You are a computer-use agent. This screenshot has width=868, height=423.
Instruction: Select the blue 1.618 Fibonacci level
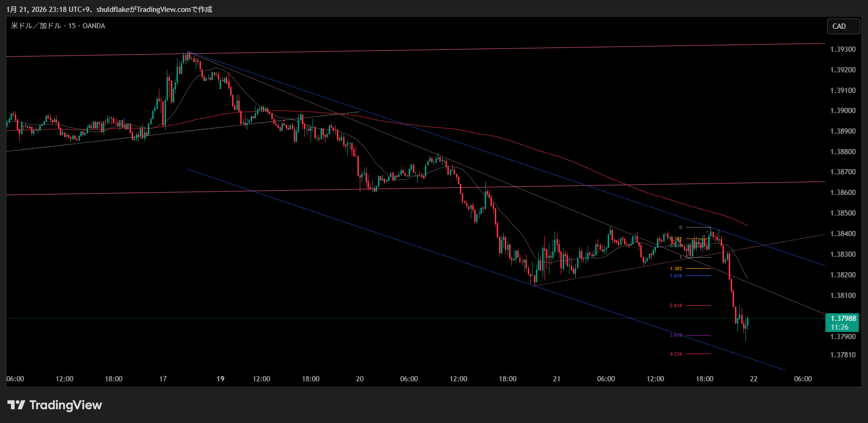point(676,276)
